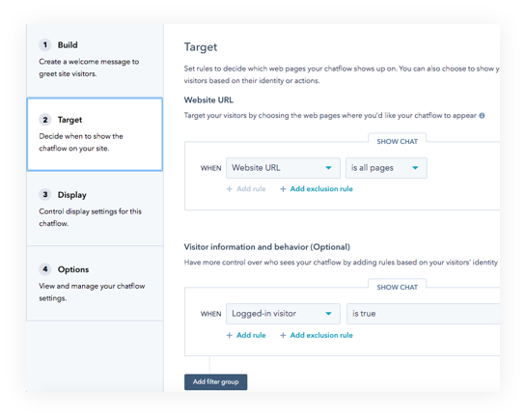The image size is (526, 420).
Task: Click plus icon of Website URL exclusion rule
Action: pyautogui.click(x=283, y=189)
